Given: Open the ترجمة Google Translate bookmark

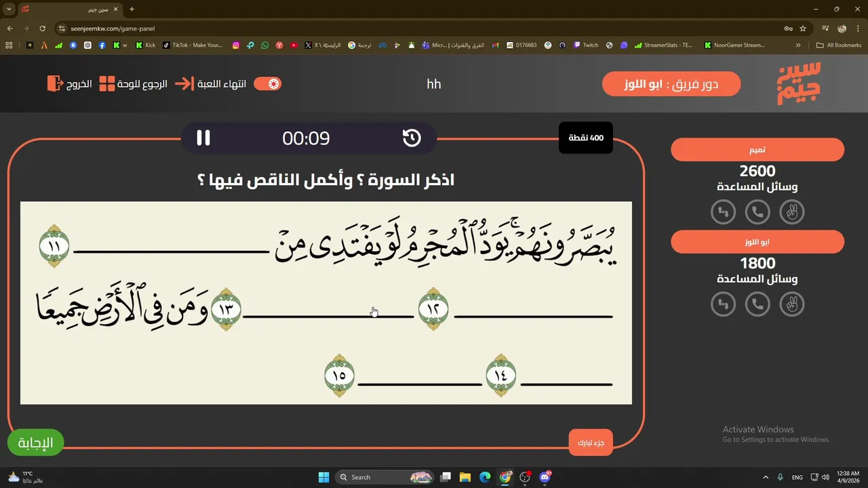Looking at the screenshot, I should pyautogui.click(x=359, y=45).
